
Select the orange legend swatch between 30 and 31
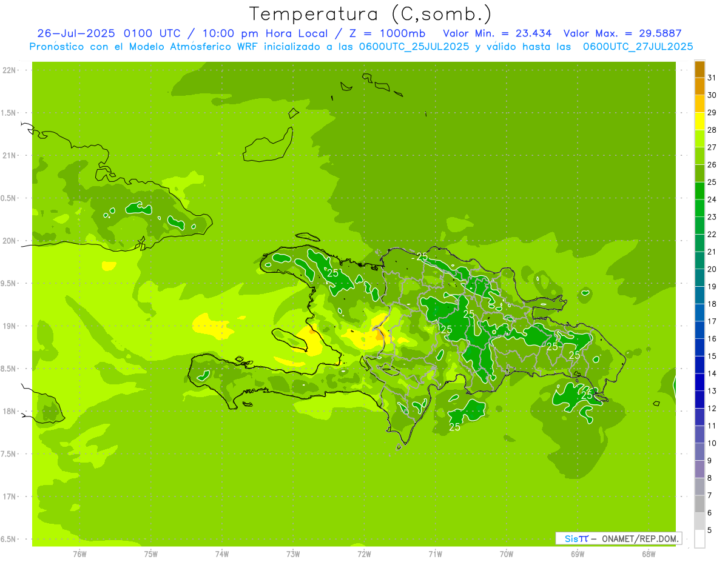(699, 86)
